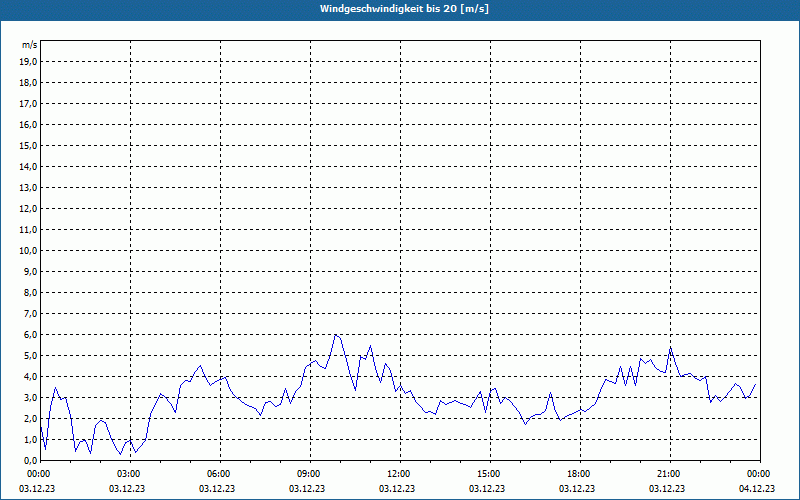Viewport: 800px width, 500px height.
Task: Select the "21:00" time label
Action: point(669,474)
